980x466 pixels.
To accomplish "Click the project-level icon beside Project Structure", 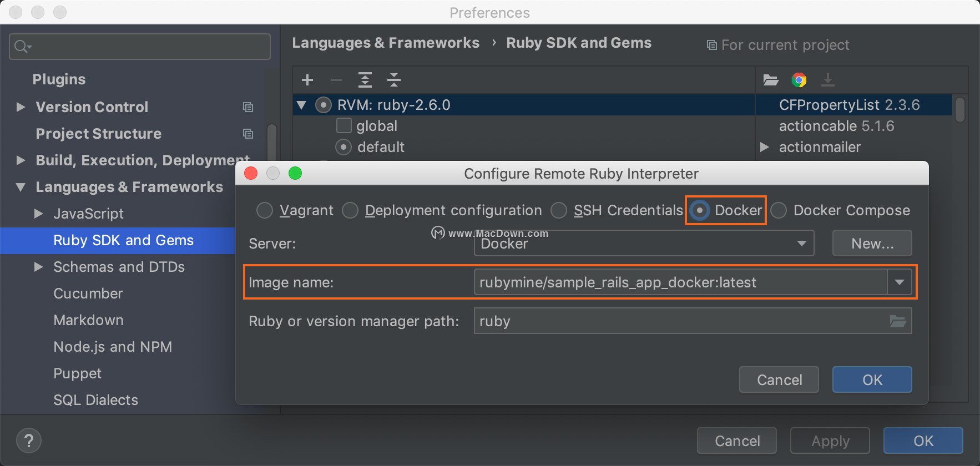I will (248, 134).
